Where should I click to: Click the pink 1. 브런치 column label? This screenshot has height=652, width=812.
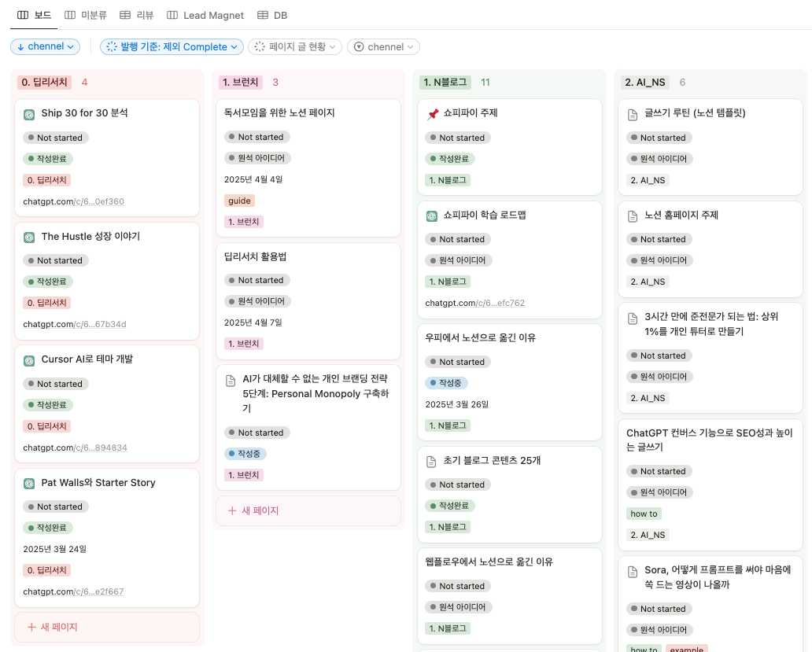(x=240, y=83)
